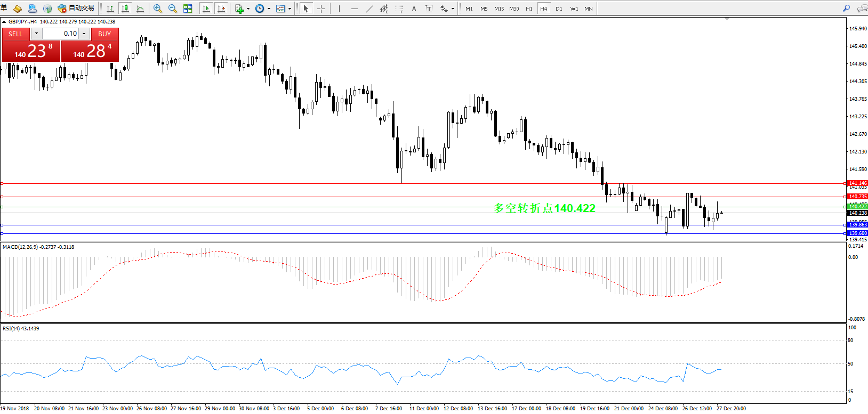Click the SELL button
The image size is (868, 414).
[x=15, y=34]
